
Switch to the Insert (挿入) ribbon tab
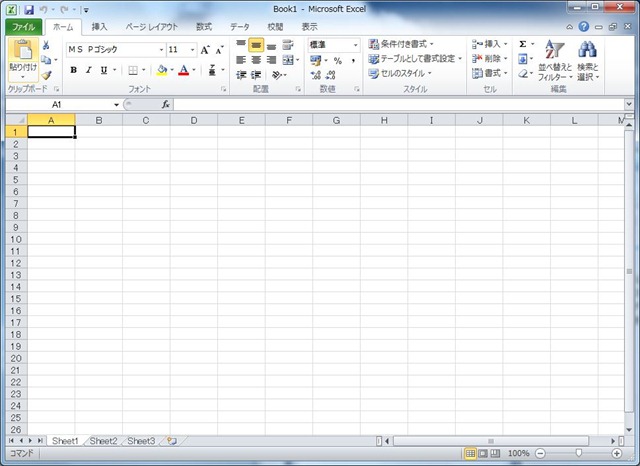click(99, 27)
